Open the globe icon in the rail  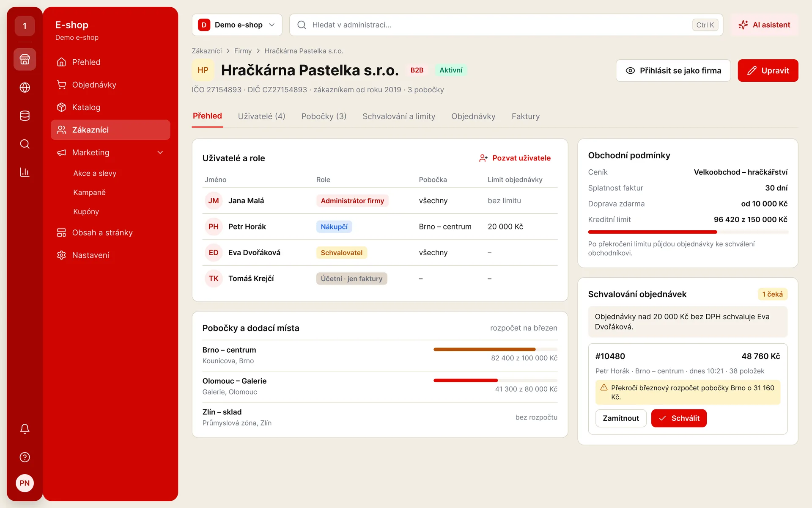25,88
